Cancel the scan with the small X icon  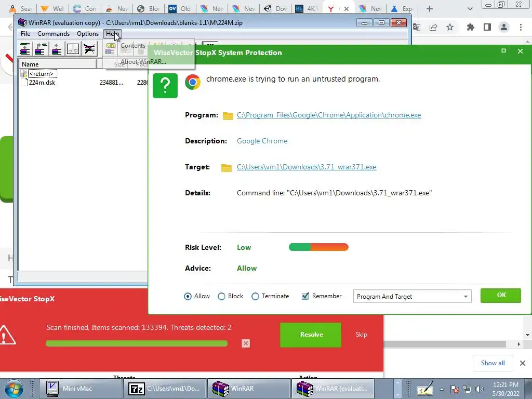(246, 343)
